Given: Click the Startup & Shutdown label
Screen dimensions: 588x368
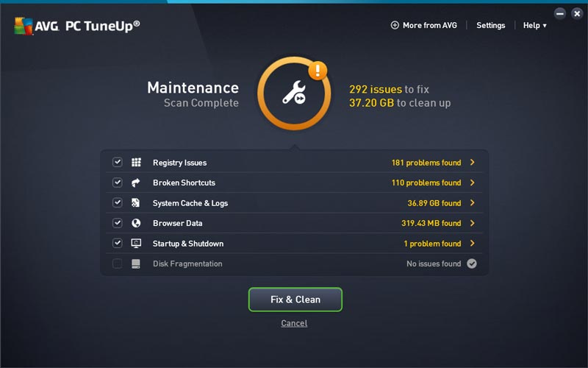Looking at the screenshot, I should [188, 244].
